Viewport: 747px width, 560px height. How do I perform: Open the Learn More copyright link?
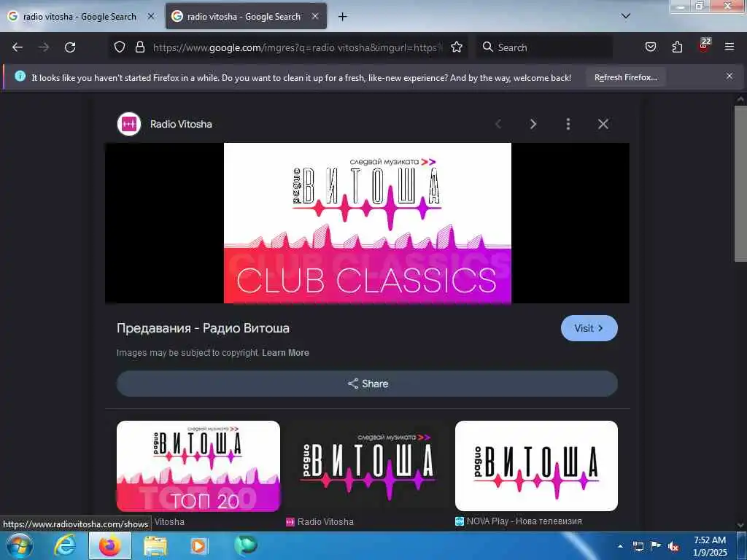[x=285, y=353]
